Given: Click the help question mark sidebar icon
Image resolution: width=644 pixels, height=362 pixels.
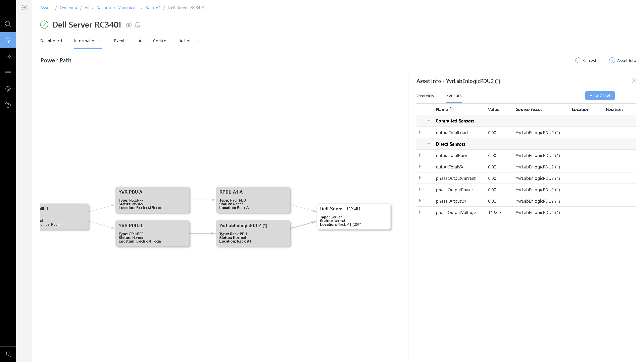Looking at the screenshot, I should tap(8, 105).
